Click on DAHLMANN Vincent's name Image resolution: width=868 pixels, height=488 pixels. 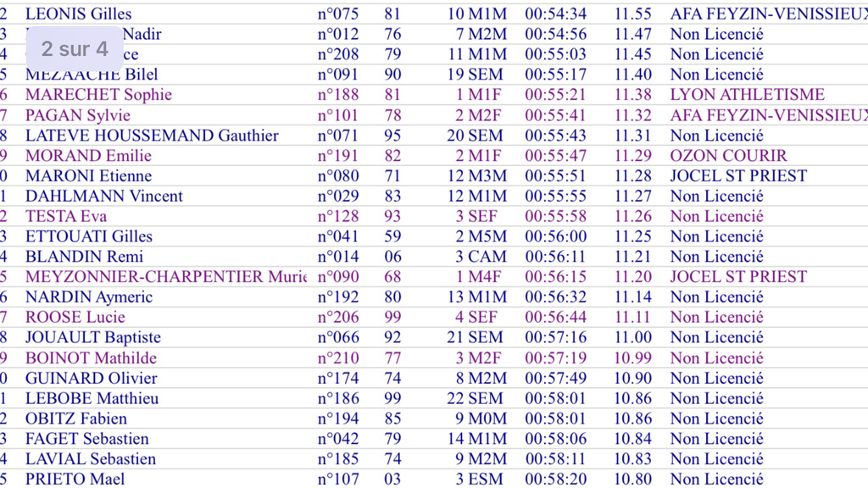(103, 196)
